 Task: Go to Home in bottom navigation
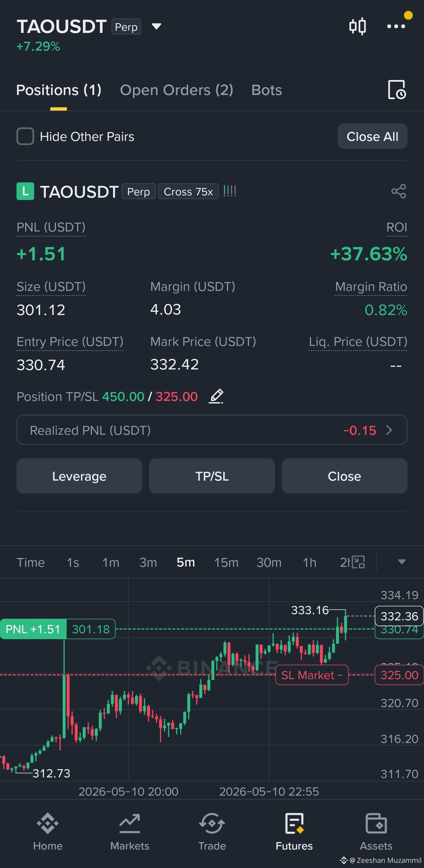pyautogui.click(x=48, y=831)
